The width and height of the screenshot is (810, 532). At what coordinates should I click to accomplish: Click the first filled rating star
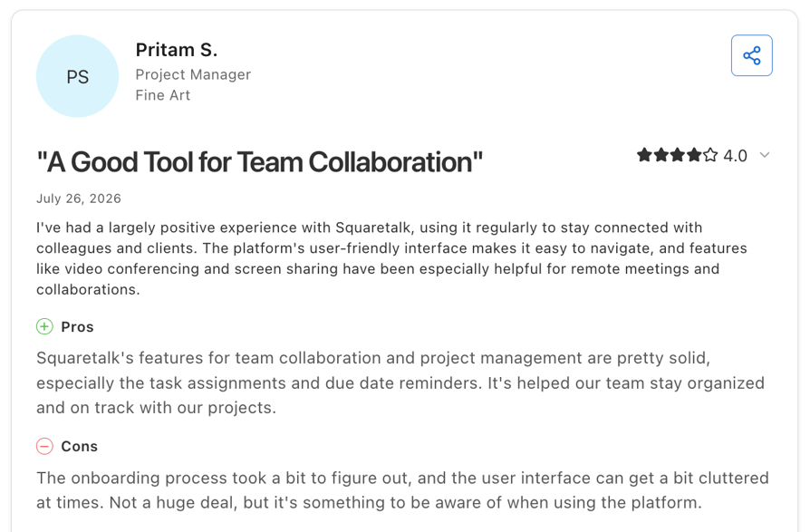(x=644, y=154)
